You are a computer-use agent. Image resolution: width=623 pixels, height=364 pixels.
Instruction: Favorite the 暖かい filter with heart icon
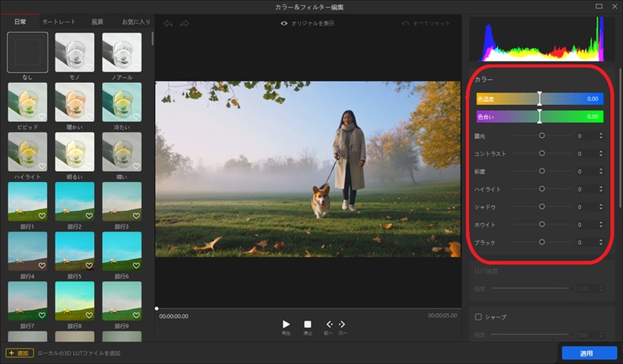[x=90, y=117]
